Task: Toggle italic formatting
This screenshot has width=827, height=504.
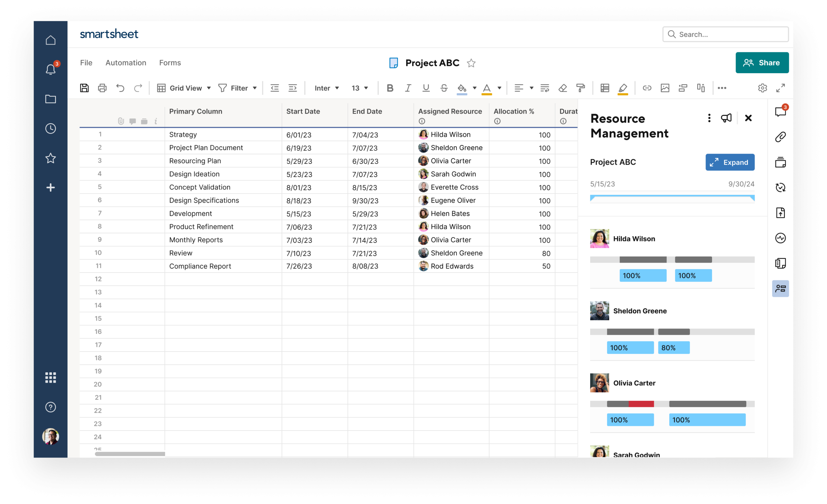Action: coord(408,88)
